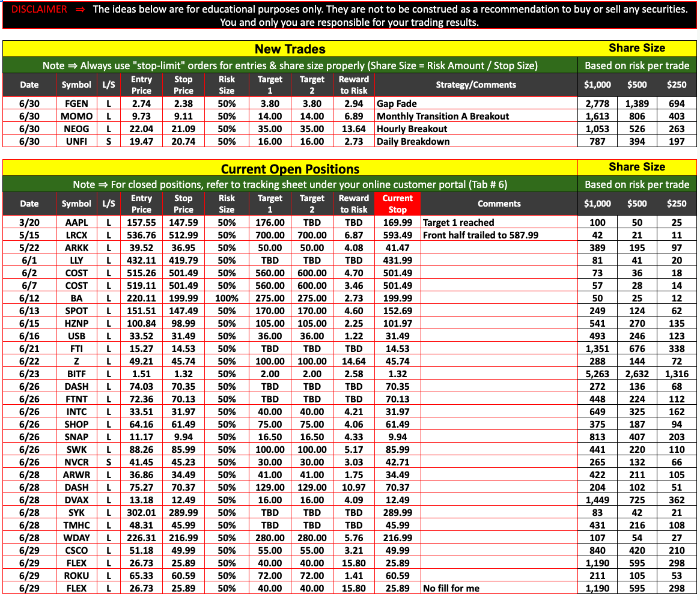Click the red DISCLAIMER label
The width and height of the screenshot is (700, 600).
click(x=40, y=10)
